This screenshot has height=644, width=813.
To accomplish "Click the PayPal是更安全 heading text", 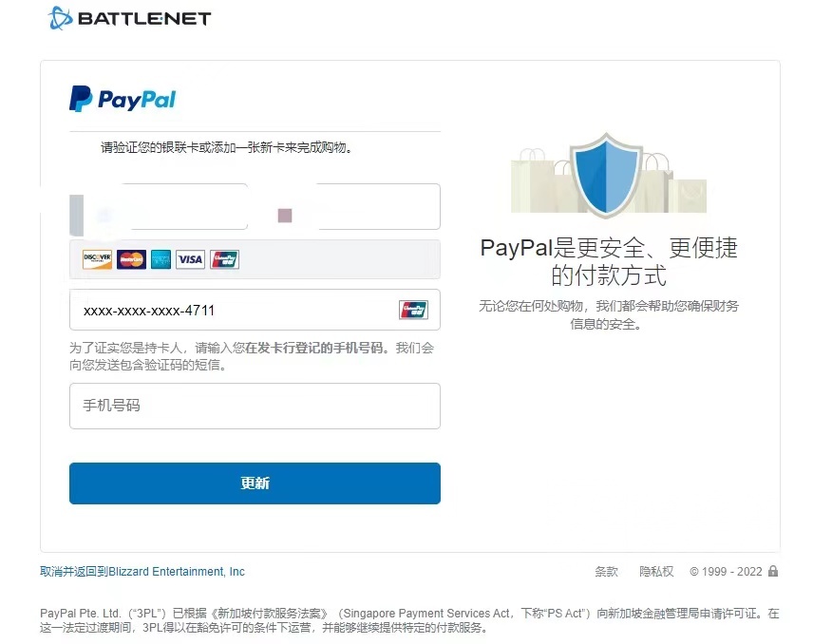I will point(609,261).
